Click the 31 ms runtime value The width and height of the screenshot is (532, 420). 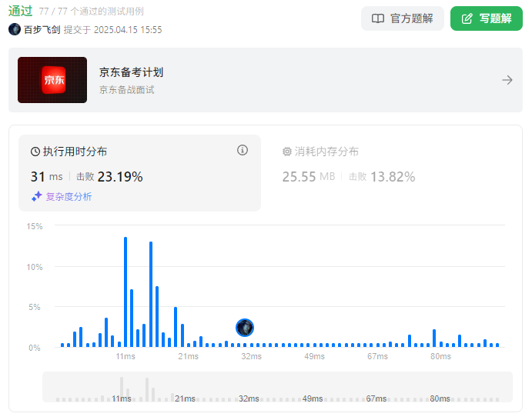[x=46, y=177]
